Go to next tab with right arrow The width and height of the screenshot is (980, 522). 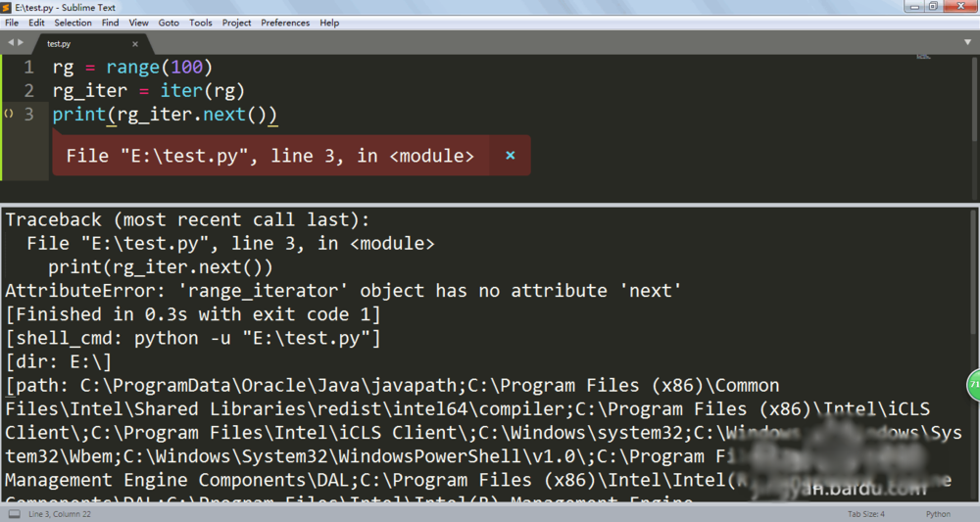(21, 42)
